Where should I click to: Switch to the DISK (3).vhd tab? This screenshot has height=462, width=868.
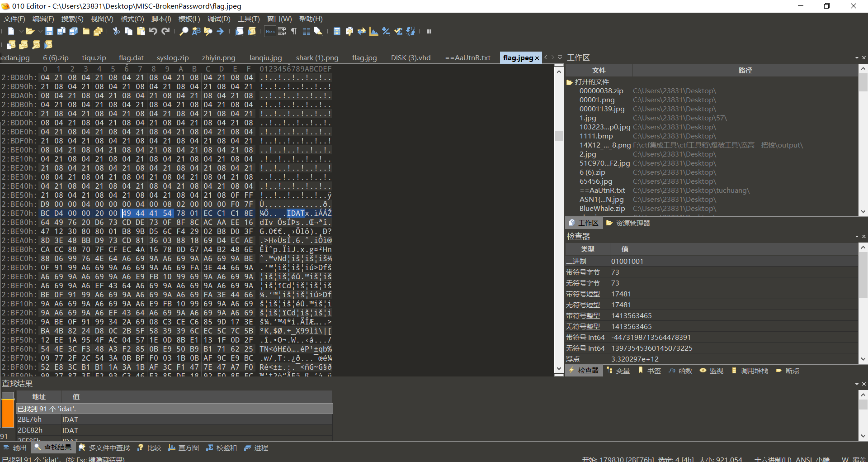click(410, 57)
